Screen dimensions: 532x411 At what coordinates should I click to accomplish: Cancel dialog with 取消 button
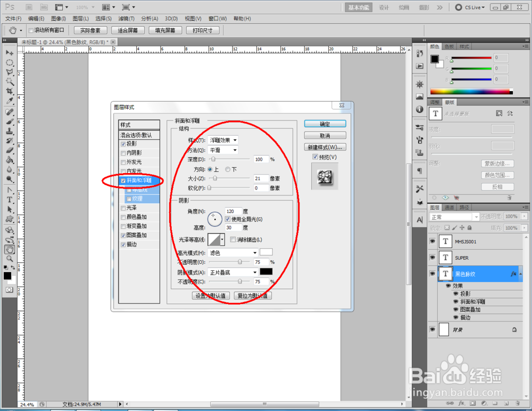(325, 136)
